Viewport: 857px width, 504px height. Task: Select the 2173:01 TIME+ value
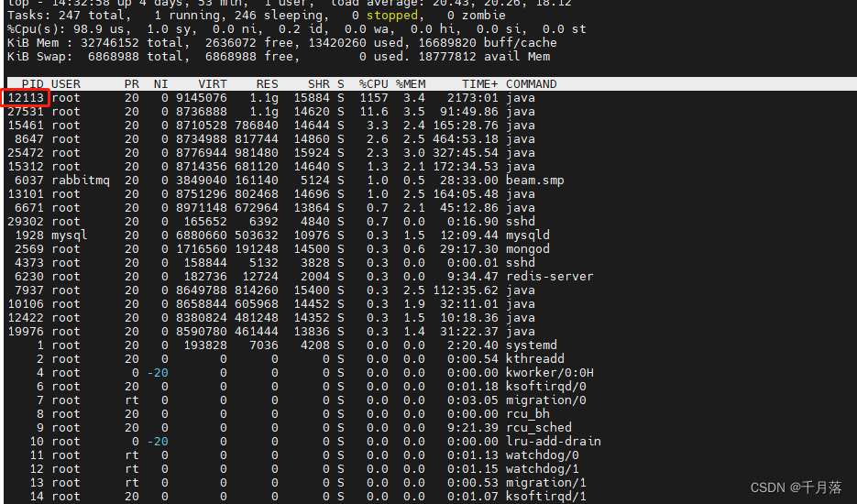click(x=472, y=98)
